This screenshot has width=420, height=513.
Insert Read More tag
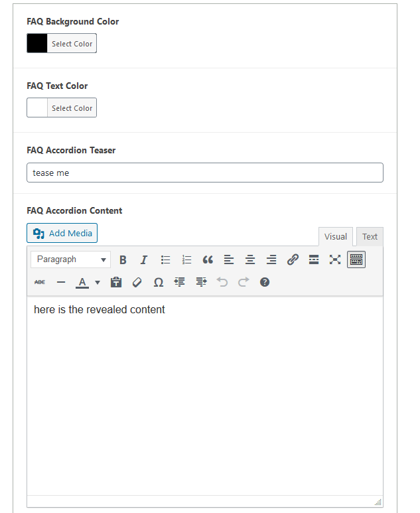(314, 259)
